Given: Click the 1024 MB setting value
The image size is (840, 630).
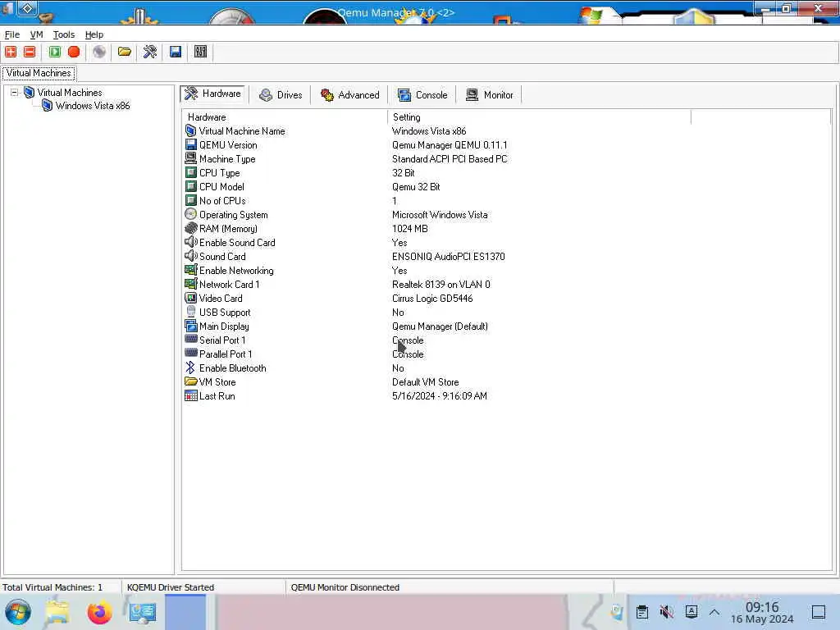Looking at the screenshot, I should pyautogui.click(x=410, y=229).
